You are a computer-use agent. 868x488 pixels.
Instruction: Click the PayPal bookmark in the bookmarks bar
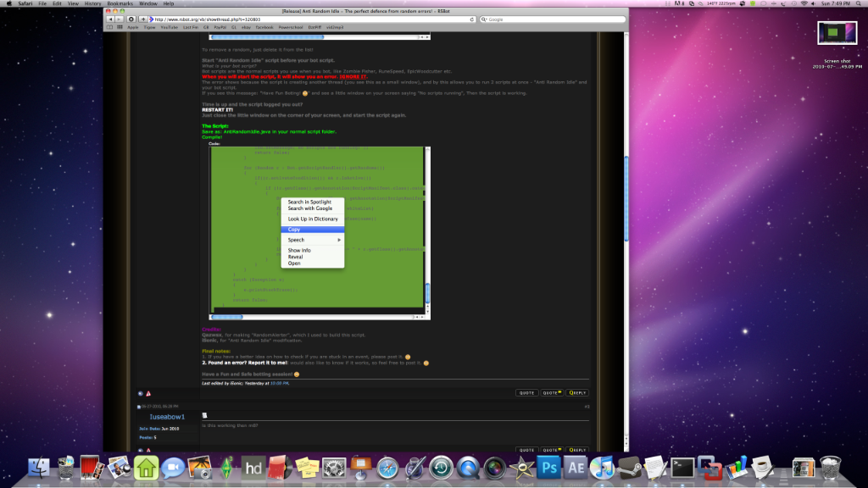click(220, 27)
